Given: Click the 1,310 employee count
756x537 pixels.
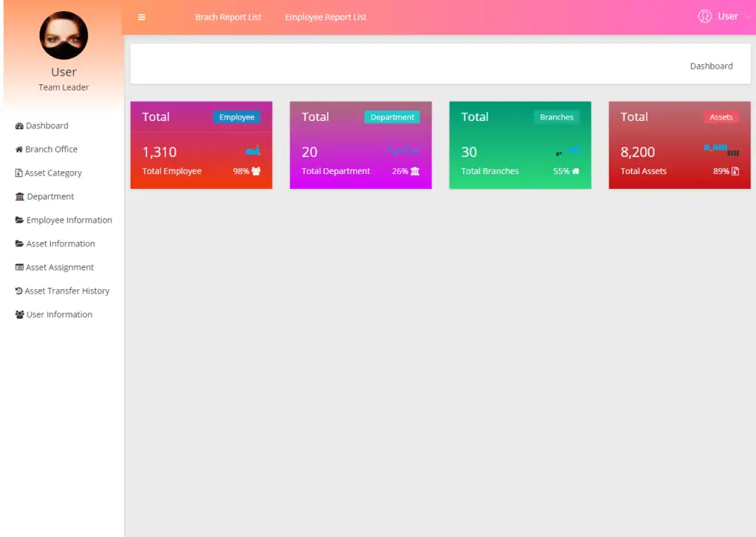Looking at the screenshot, I should coord(159,152).
